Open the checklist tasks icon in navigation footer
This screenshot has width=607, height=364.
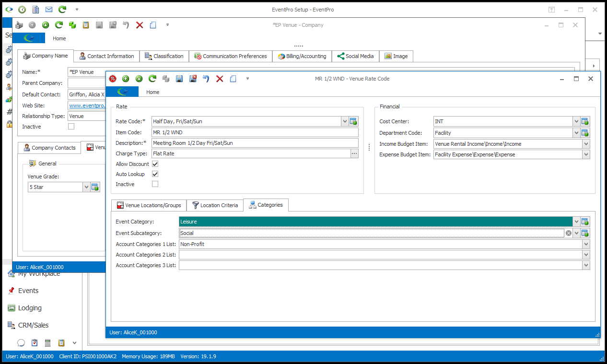[x=35, y=342]
